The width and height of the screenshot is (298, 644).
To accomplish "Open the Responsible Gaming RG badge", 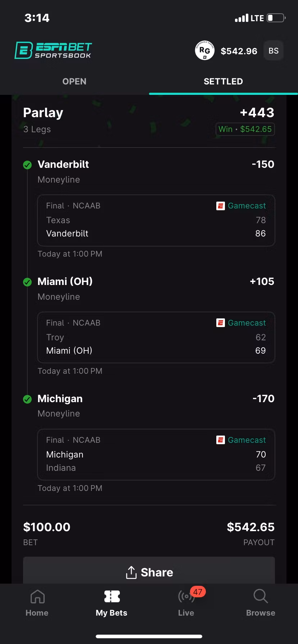I will tap(204, 50).
